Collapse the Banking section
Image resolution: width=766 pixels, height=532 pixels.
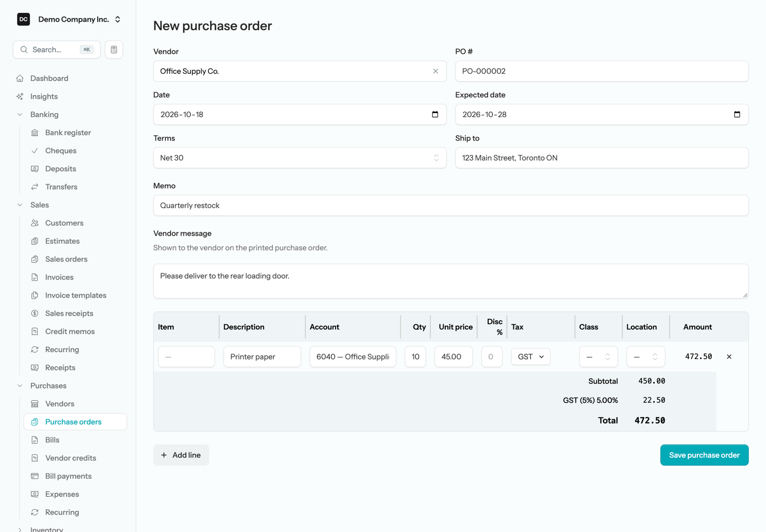pos(20,114)
